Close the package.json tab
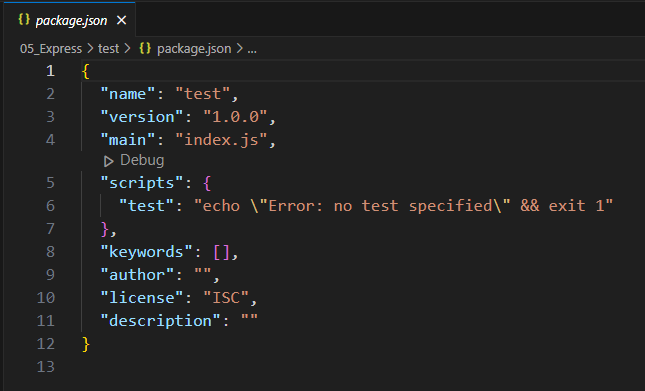This screenshot has height=391, width=645. pos(121,20)
